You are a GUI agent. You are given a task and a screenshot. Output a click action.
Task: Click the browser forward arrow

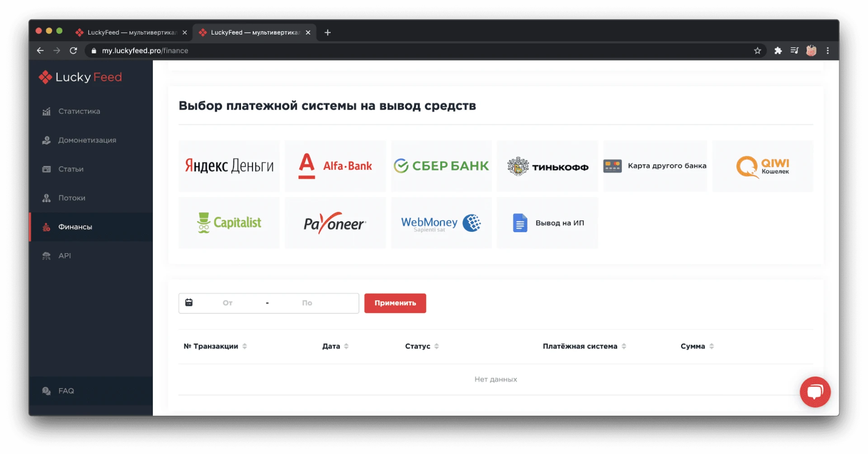click(57, 51)
